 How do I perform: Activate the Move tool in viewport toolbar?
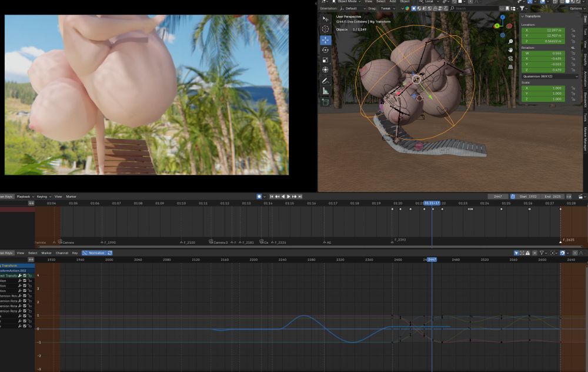click(x=326, y=39)
